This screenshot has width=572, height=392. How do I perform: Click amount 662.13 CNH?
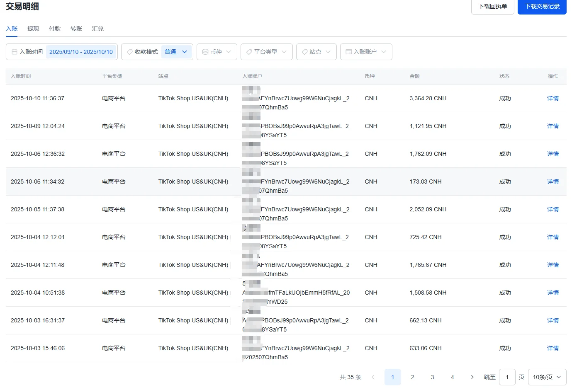pyautogui.click(x=426, y=320)
